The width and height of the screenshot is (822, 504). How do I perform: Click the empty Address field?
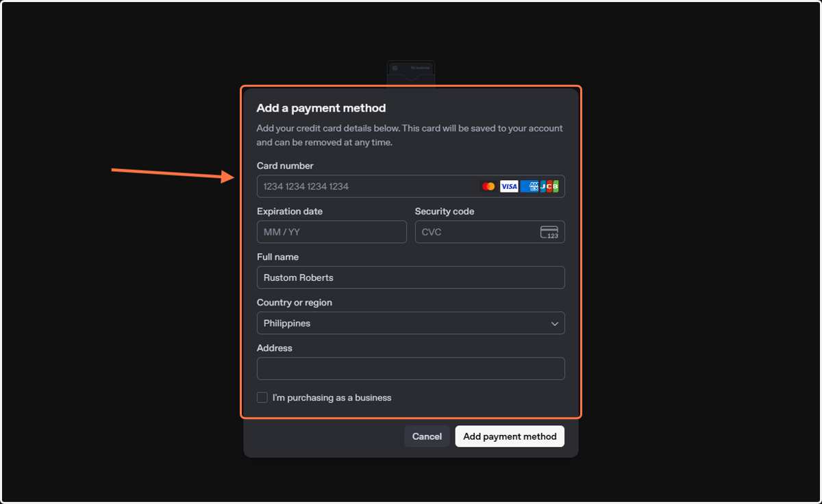pos(411,368)
